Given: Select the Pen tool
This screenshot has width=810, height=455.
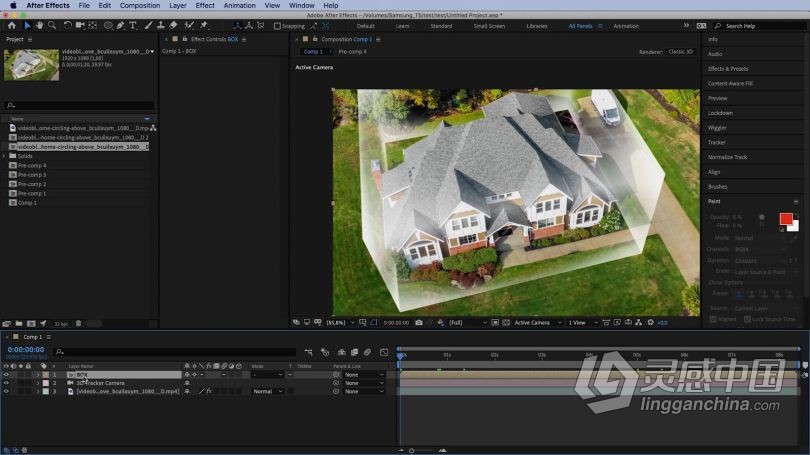Looking at the screenshot, I should pos(120,25).
